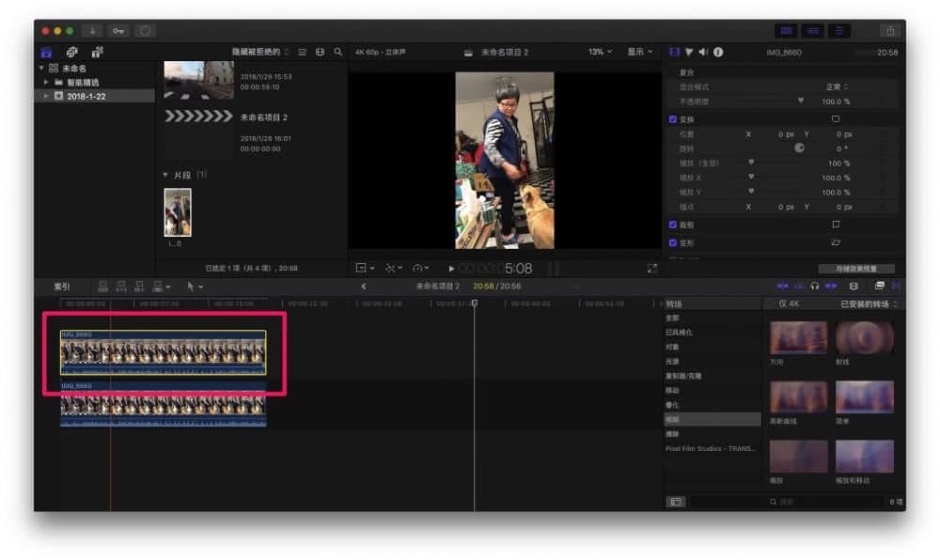Open the video inspector tab icon
Screen dimensions: 940x560
(674, 52)
